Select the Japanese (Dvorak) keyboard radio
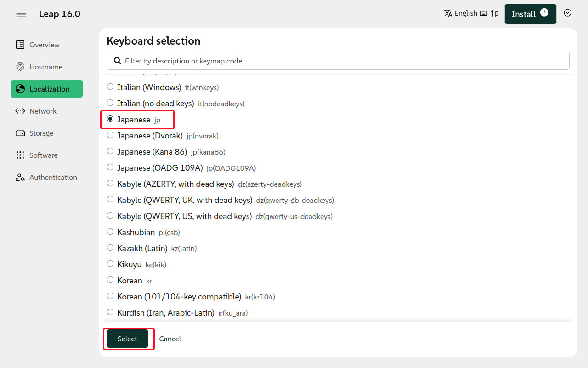588x368 pixels. pos(110,135)
